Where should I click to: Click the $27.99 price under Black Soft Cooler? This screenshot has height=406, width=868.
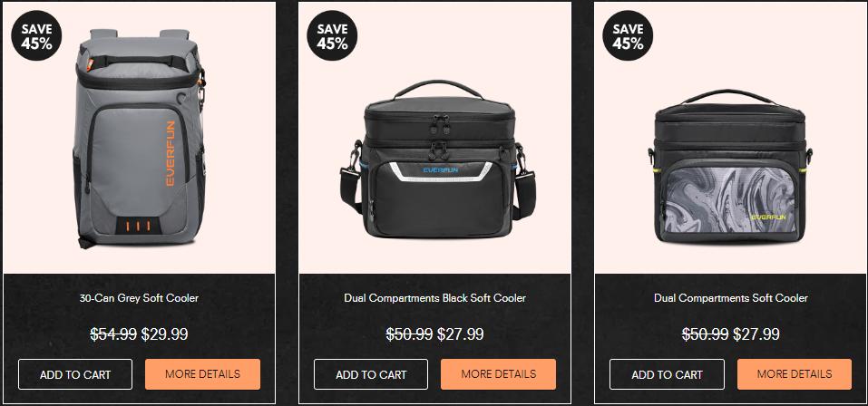pos(461,334)
